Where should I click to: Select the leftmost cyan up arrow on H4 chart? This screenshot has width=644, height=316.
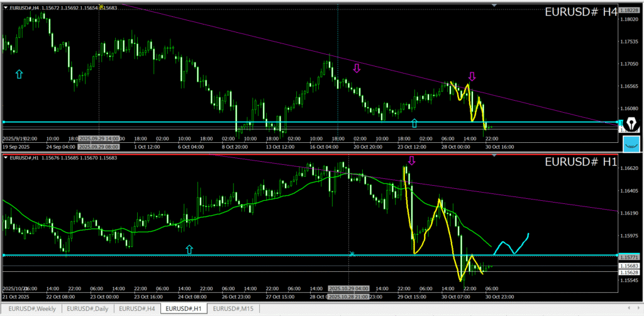click(19, 74)
